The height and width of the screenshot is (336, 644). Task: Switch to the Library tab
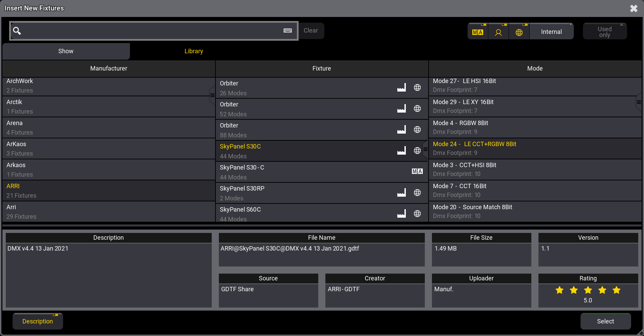click(x=193, y=51)
